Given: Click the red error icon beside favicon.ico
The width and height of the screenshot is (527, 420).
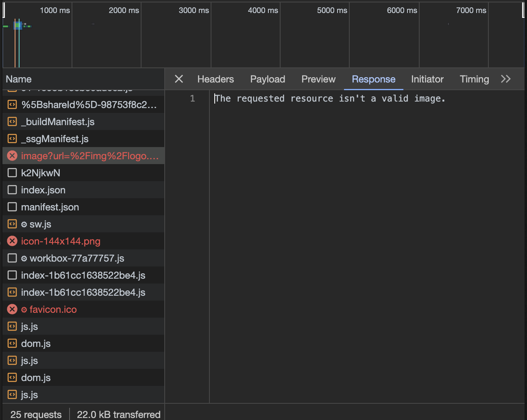Looking at the screenshot, I should point(12,309).
